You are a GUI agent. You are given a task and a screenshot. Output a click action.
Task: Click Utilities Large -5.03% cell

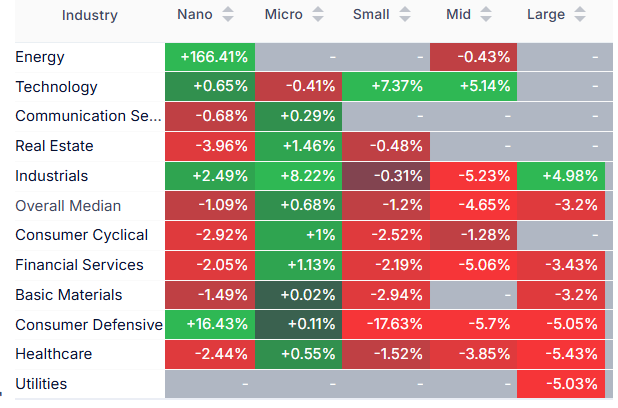(x=562, y=384)
